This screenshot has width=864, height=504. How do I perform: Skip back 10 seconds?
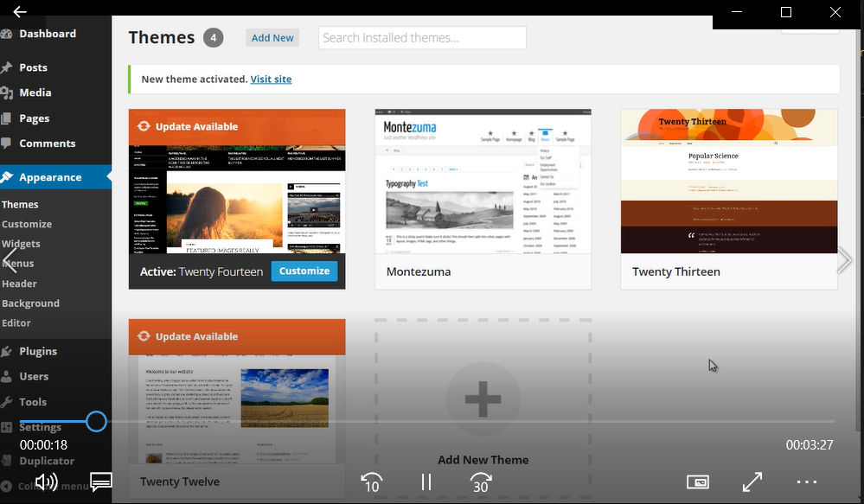click(x=371, y=482)
